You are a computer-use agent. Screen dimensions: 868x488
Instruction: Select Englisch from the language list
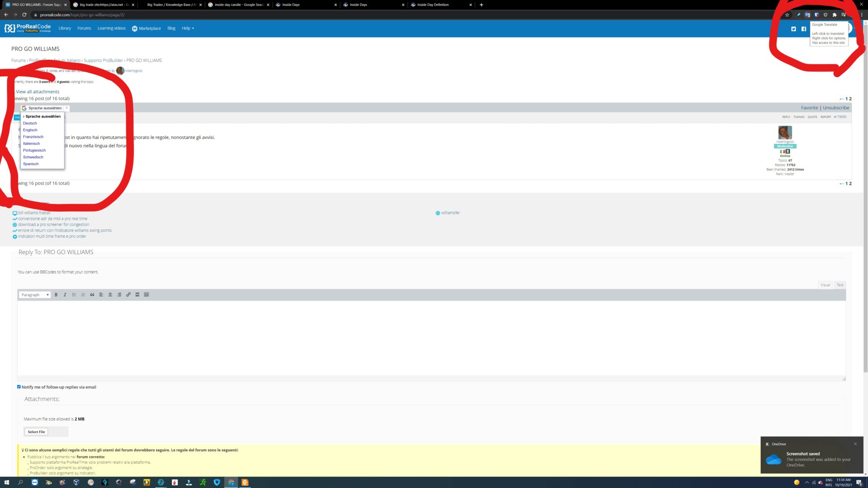[x=30, y=130]
